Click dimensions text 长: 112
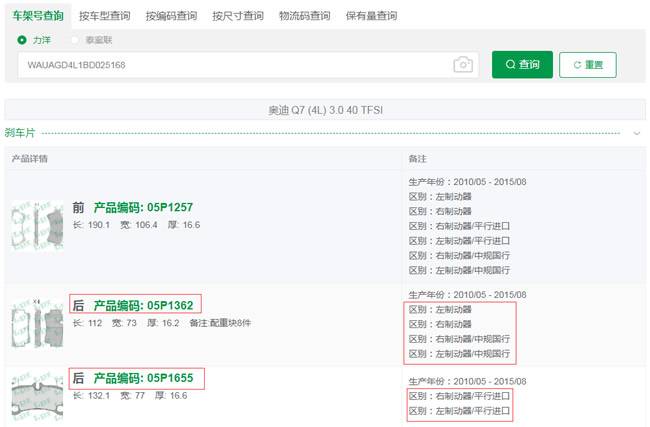The height and width of the screenshot is (427, 650). [87, 323]
